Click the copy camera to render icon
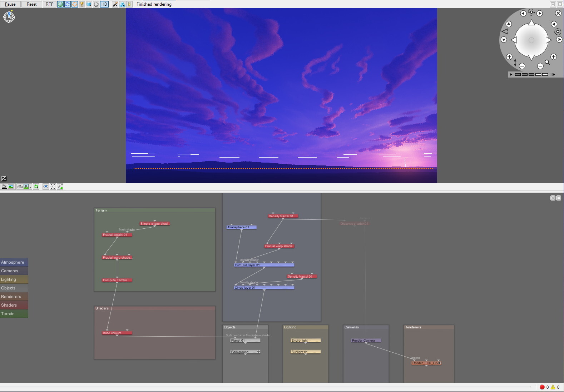This screenshot has width=564, height=392. coord(4,187)
